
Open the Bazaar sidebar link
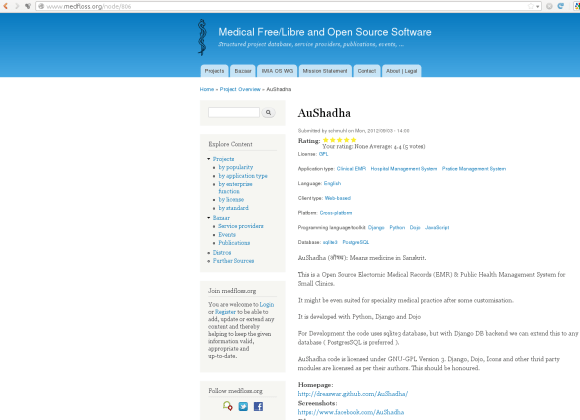pyautogui.click(x=221, y=218)
